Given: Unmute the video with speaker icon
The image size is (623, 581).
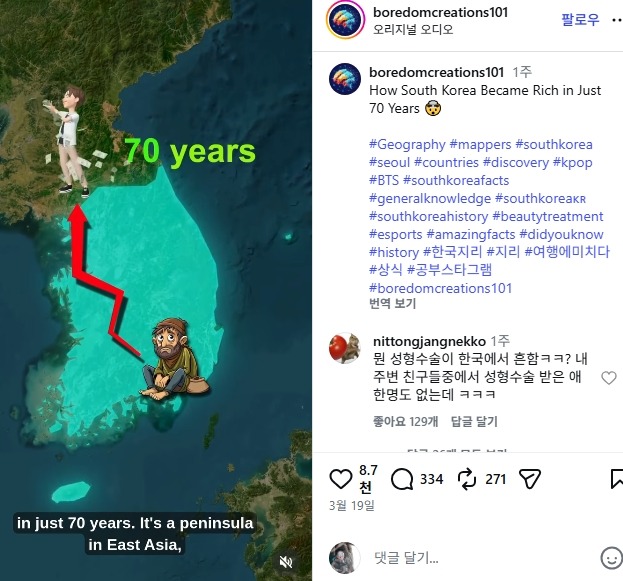Looking at the screenshot, I should 286,562.
